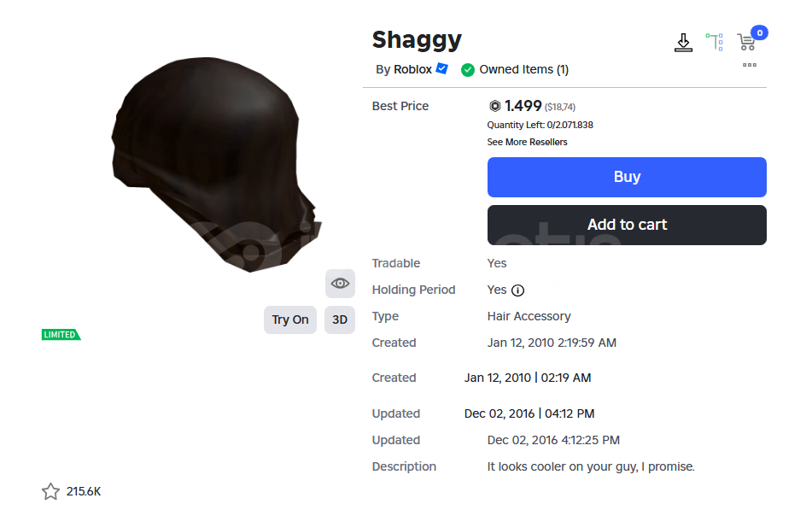Toggle the 3D view button

click(x=340, y=319)
